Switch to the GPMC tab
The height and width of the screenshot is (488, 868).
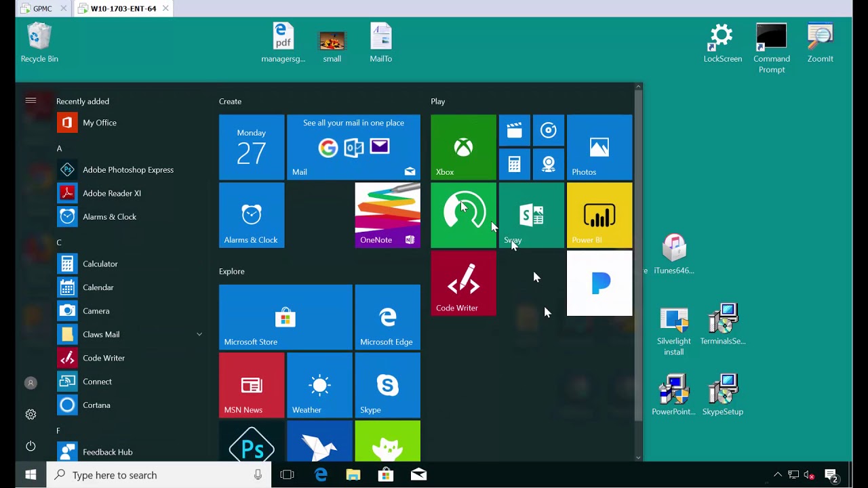click(42, 9)
